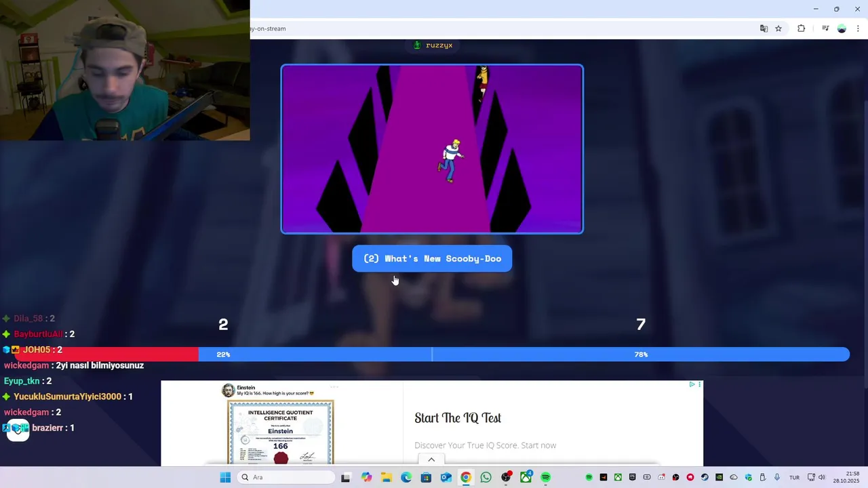Click Discover Your True IQ Score text
The width and height of the screenshot is (868, 488).
485,445
